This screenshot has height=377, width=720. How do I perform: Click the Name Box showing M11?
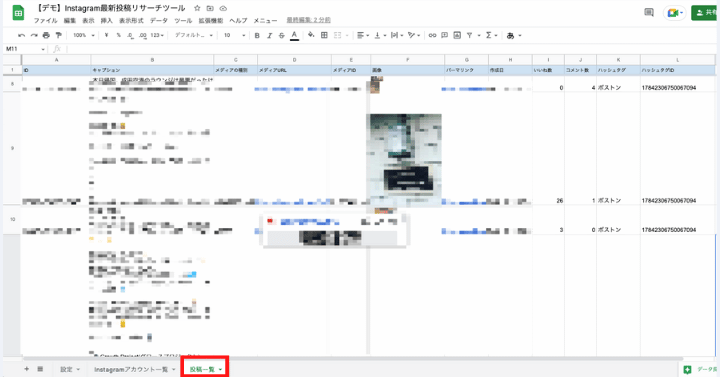click(x=25, y=49)
